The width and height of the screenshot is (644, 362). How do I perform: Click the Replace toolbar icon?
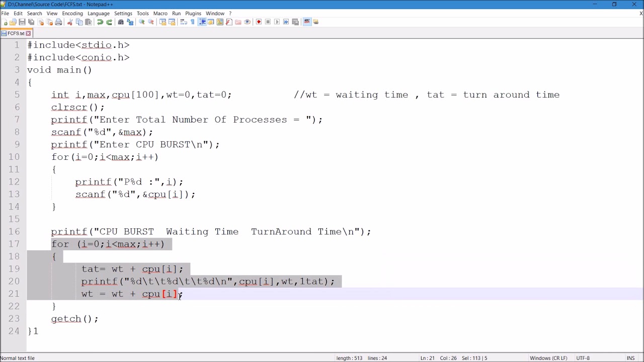pyautogui.click(x=130, y=22)
